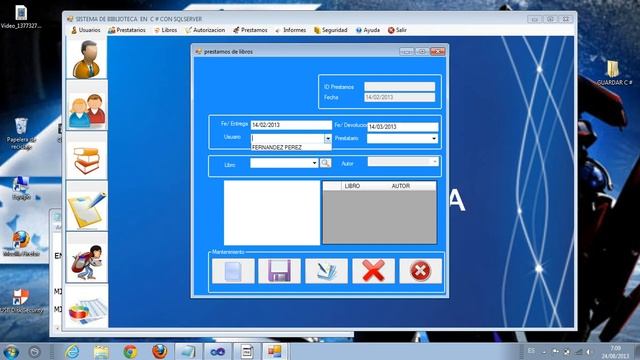Image resolution: width=640 pixels, height=360 pixels.
Task: Click the magnifier search button beside Libro
Action: pos(325,163)
